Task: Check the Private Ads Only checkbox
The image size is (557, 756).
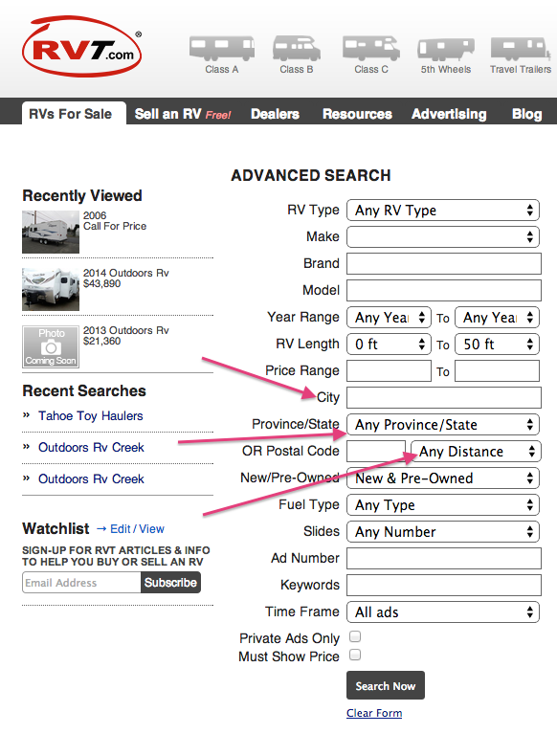Action: point(355,637)
